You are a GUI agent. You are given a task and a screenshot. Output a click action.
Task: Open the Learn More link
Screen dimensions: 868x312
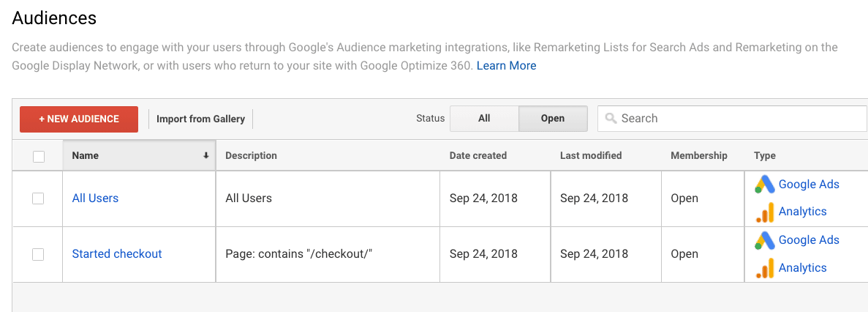pyautogui.click(x=507, y=65)
